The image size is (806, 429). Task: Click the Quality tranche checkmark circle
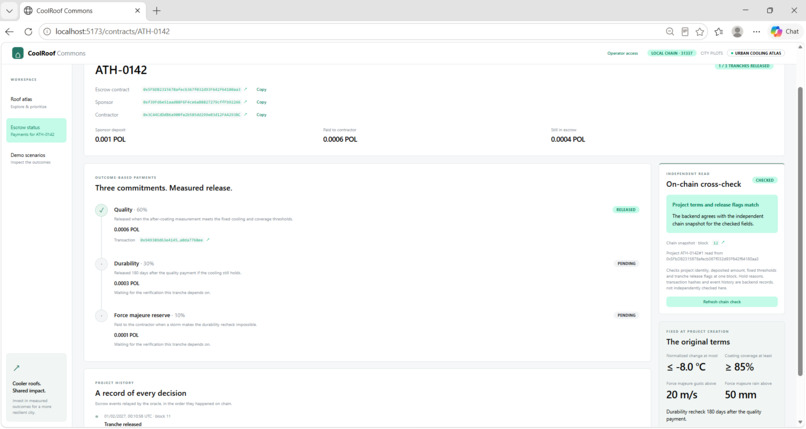[x=101, y=210]
